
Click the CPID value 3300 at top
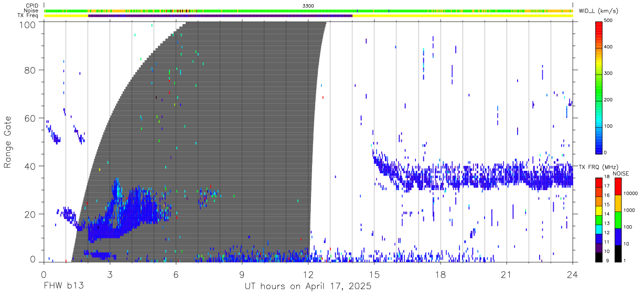[308, 5]
